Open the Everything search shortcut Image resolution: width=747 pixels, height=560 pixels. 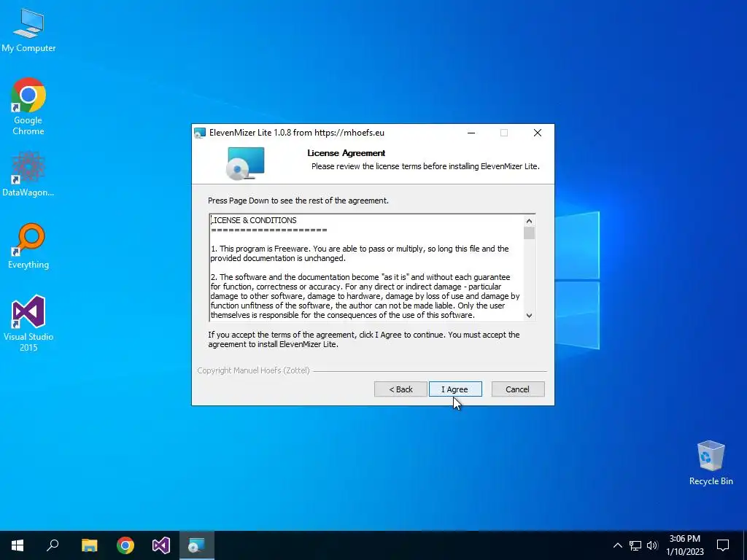tap(28, 246)
